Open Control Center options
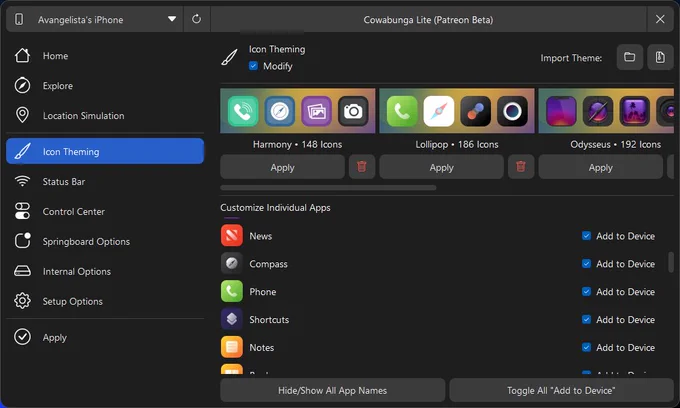This screenshot has height=408, width=680. 105,212
